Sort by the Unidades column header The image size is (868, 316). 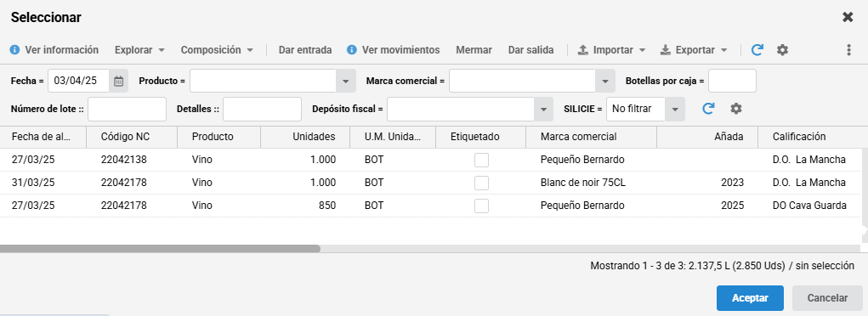click(305, 137)
